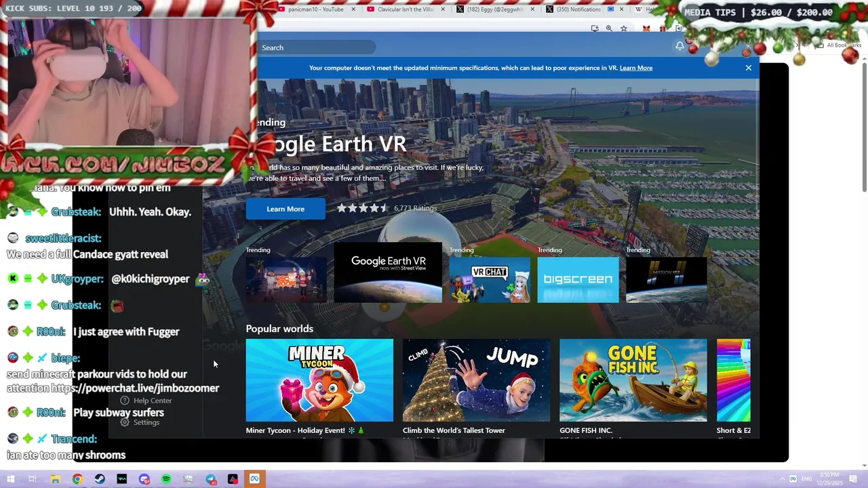868x488 pixels.
Task: Click chat message 'Play subway surfers'
Action: pyautogui.click(x=119, y=413)
